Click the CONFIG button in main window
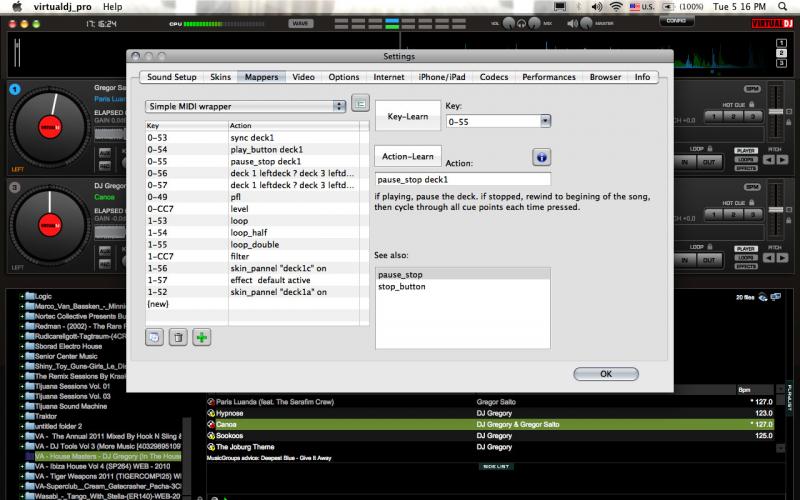Image resolution: width=800 pixels, height=500 pixels. point(676,21)
